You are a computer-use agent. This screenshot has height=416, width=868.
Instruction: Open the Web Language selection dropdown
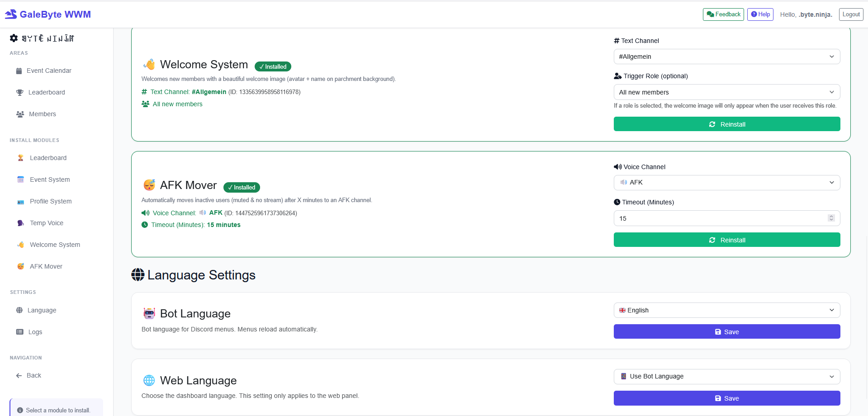click(726, 376)
